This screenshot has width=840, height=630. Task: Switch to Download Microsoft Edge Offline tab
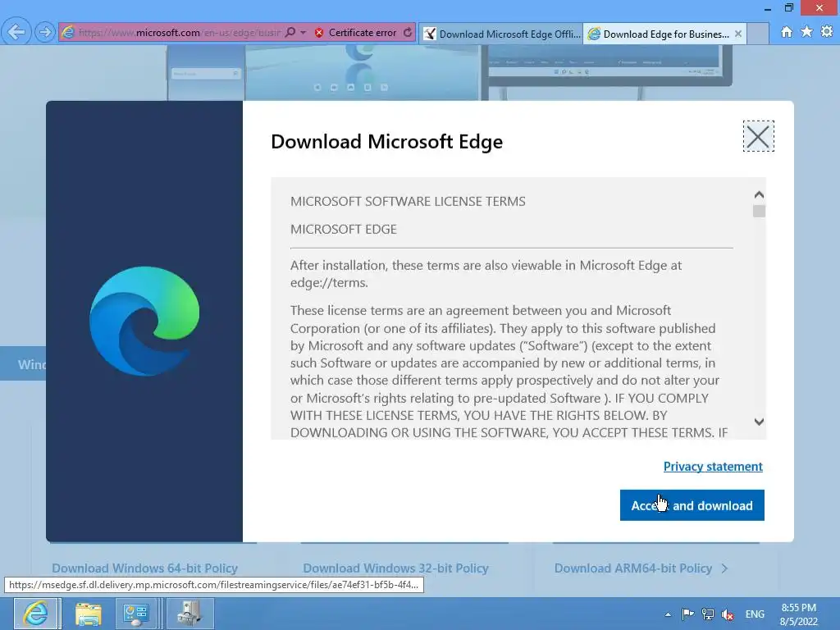pos(501,34)
